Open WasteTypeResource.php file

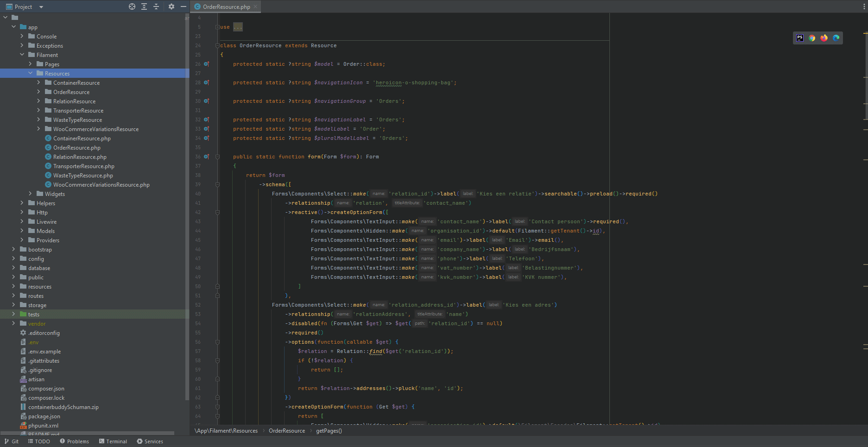(x=83, y=176)
